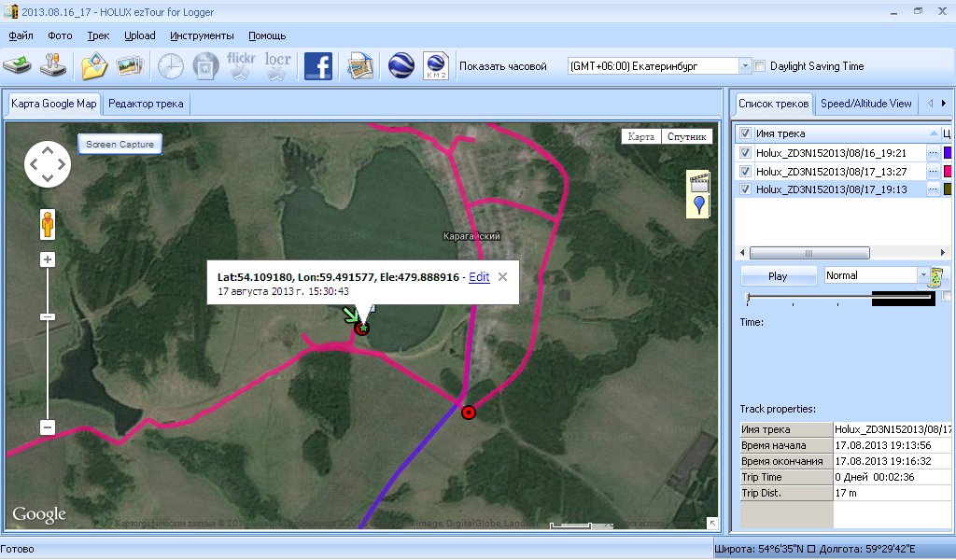Click the blue color swatch of track 08/16_19:21
956x560 pixels.
[x=948, y=153]
